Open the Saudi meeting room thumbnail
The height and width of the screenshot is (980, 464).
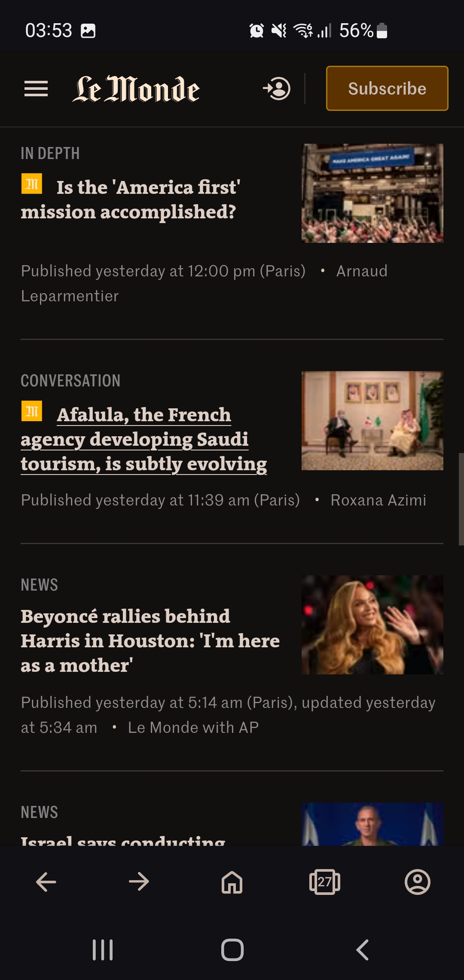pos(372,421)
